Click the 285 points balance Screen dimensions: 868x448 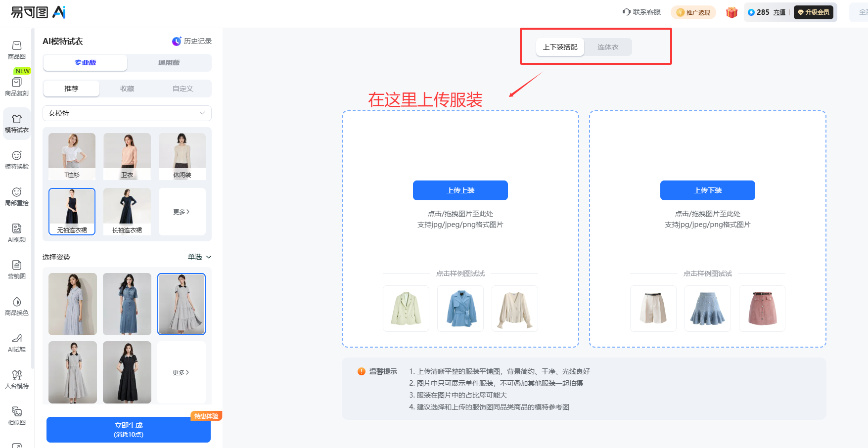759,12
